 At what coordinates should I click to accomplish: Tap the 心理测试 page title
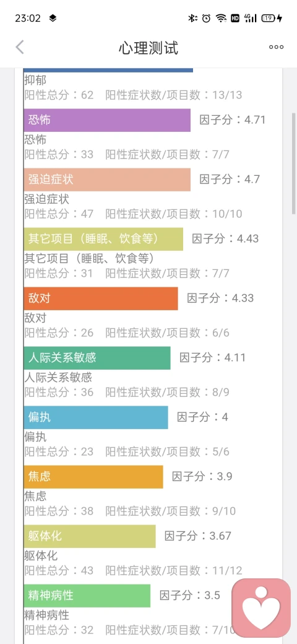[148, 48]
